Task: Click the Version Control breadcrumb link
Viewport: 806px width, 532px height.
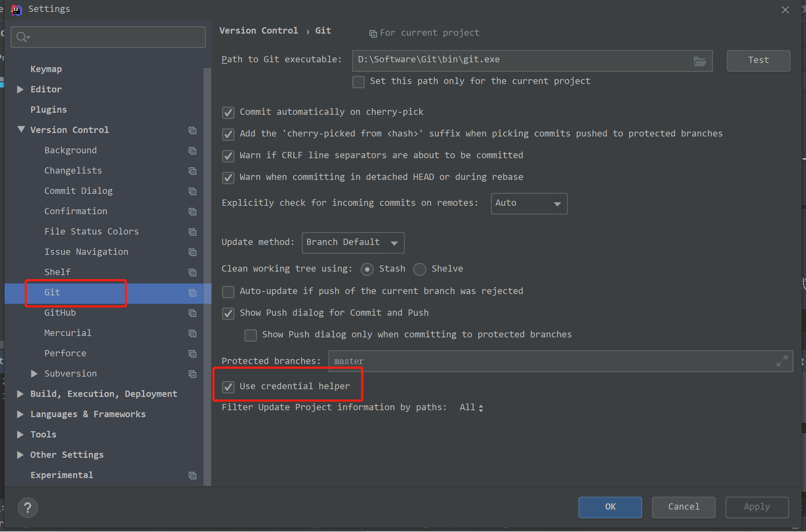Action: [258, 31]
